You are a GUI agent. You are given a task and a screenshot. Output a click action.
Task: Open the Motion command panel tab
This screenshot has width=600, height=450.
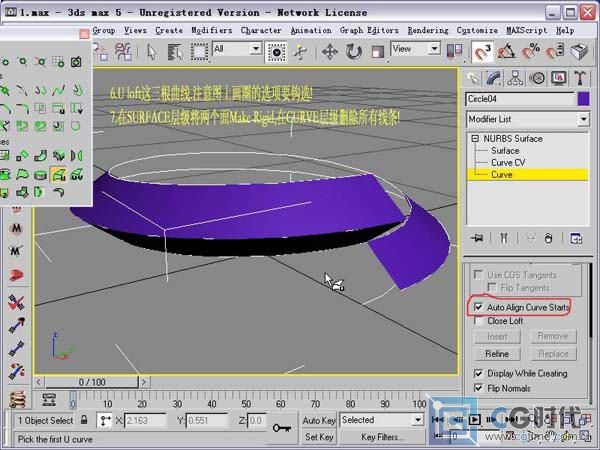click(537, 78)
